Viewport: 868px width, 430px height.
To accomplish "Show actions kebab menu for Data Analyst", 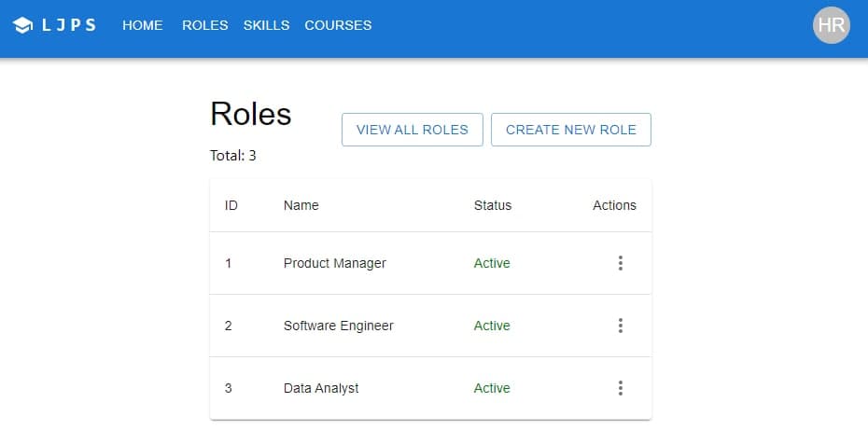I will pyautogui.click(x=620, y=388).
